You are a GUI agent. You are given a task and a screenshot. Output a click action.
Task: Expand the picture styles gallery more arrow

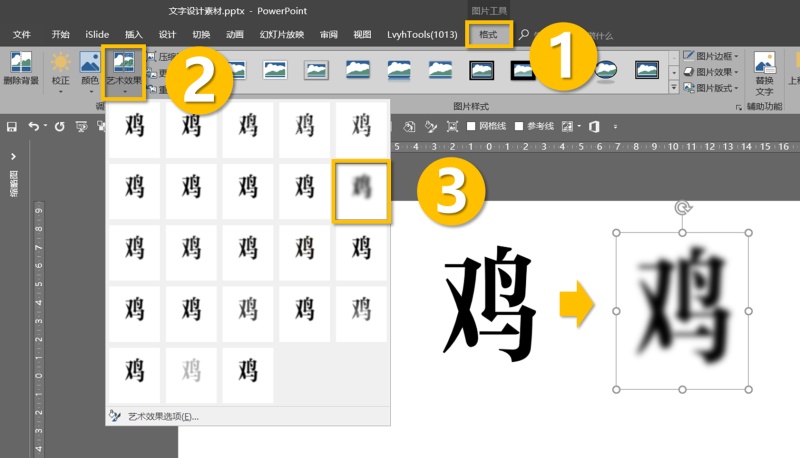673,88
